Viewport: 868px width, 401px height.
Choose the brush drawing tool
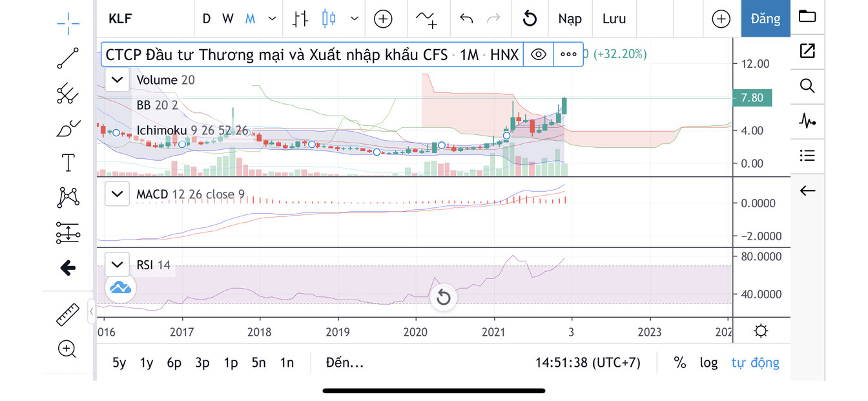68,129
